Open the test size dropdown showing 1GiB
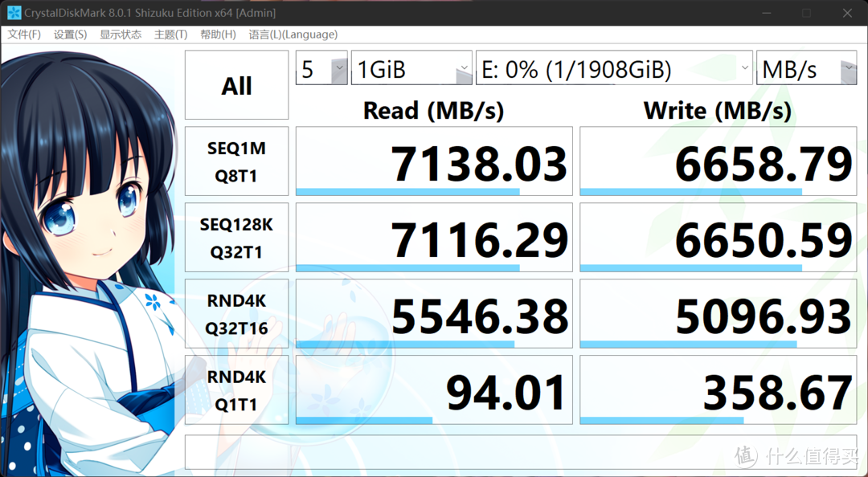 [x=411, y=68]
